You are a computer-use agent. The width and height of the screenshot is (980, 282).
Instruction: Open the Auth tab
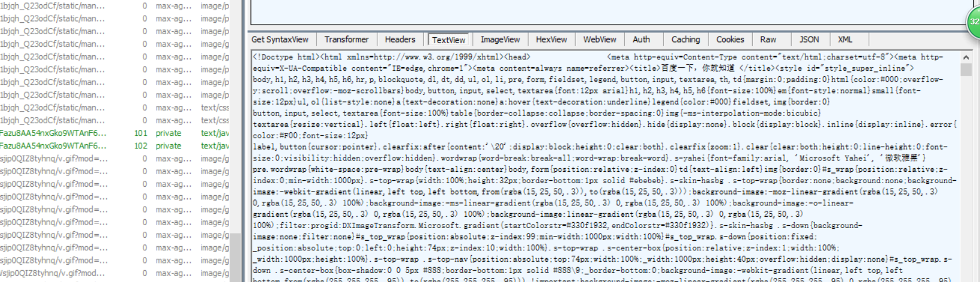pos(641,40)
